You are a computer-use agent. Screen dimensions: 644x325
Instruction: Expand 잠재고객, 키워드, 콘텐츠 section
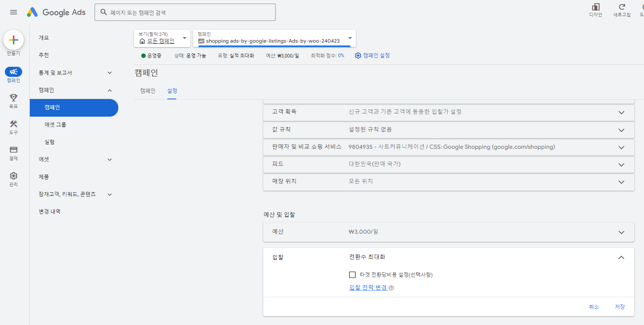click(x=110, y=195)
